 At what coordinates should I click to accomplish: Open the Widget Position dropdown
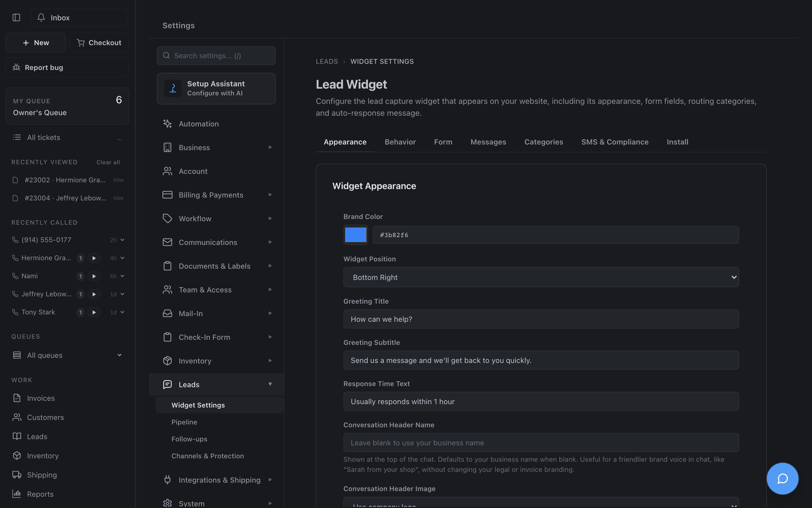click(541, 277)
